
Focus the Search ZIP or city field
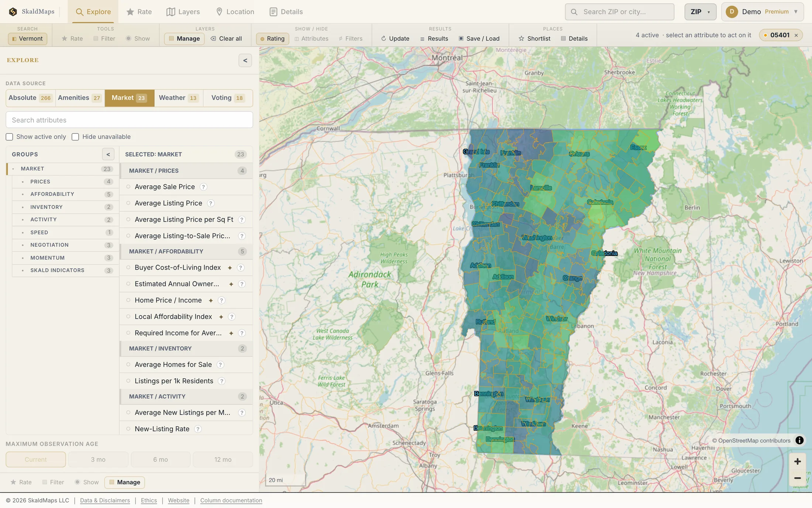coord(620,12)
